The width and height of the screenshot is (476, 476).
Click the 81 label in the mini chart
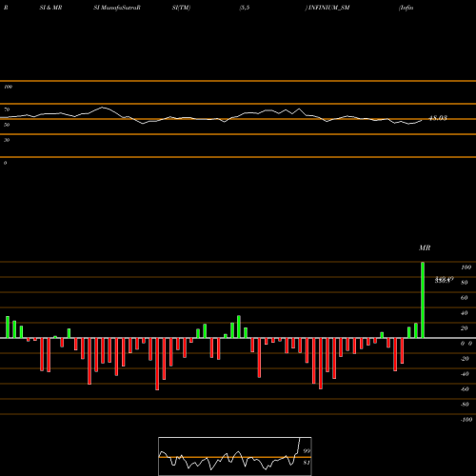(x=307, y=463)
